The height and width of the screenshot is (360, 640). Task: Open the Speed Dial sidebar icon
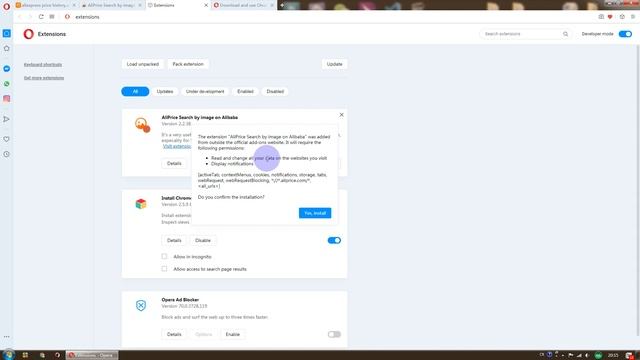pyautogui.click(x=7, y=48)
